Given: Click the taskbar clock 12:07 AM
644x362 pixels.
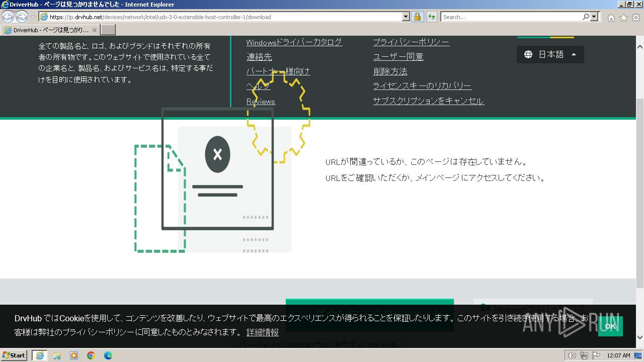Looking at the screenshot, I should 618,355.
